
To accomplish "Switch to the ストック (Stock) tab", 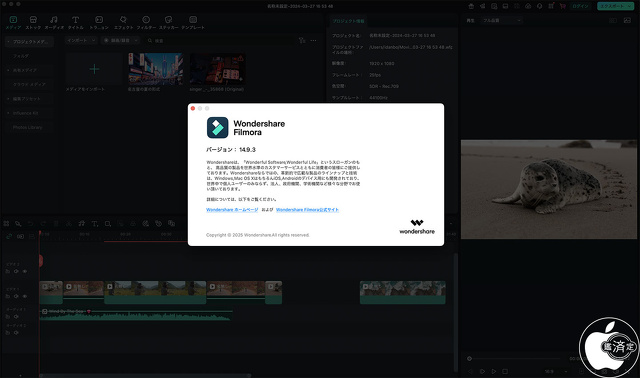I will pyautogui.click(x=33, y=22).
